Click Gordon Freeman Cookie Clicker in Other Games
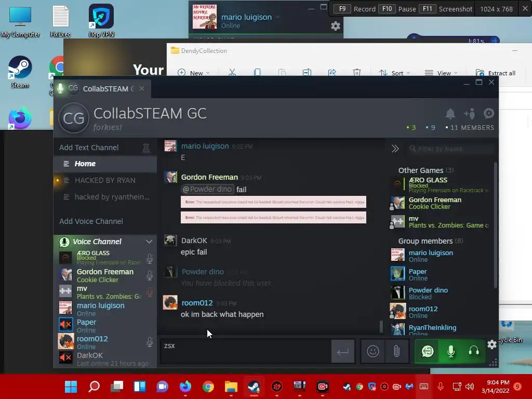 click(x=441, y=203)
